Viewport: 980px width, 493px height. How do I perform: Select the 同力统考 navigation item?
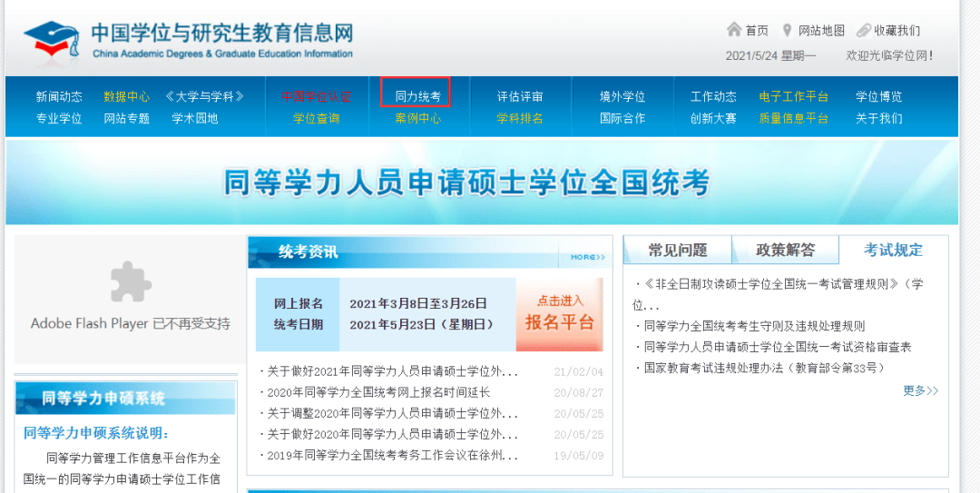pyautogui.click(x=418, y=97)
